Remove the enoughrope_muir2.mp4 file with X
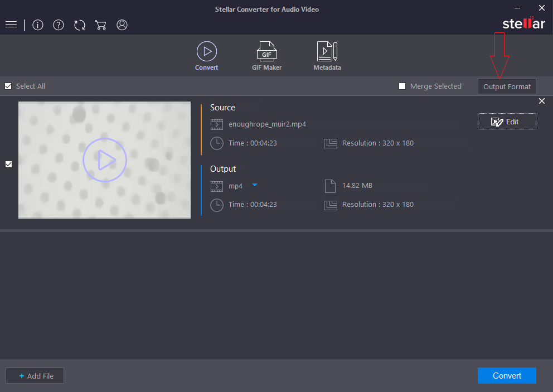Screen dimensions: 553x392 [542, 101]
